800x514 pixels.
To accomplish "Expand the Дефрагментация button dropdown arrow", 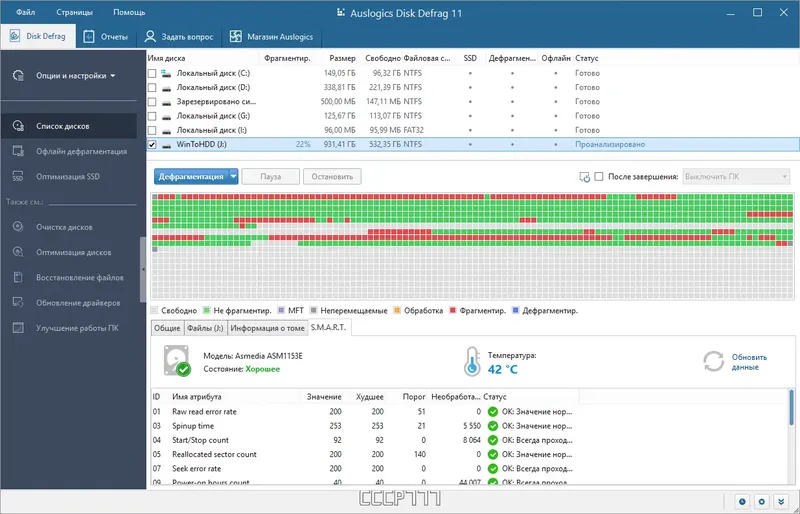I will [233, 177].
